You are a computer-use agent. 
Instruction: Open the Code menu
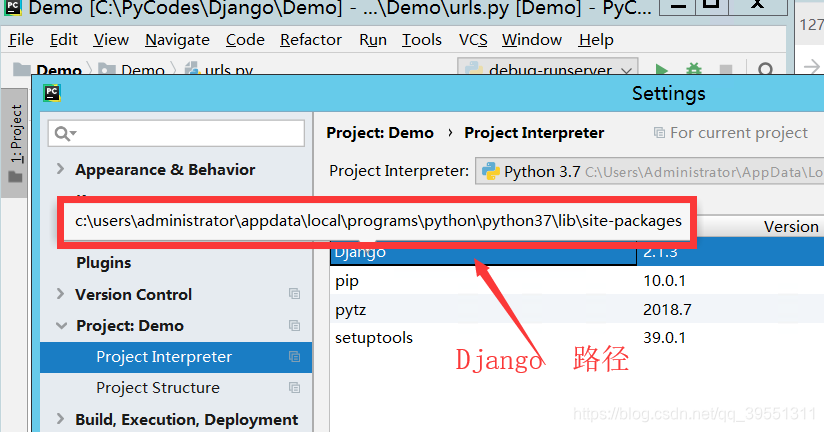pos(245,40)
